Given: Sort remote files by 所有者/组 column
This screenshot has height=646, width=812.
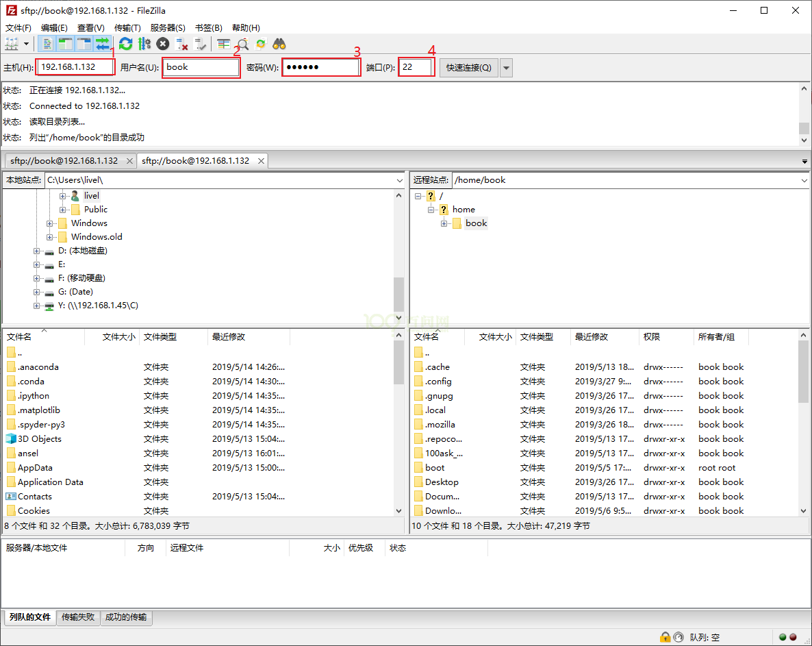Looking at the screenshot, I should point(721,337).
